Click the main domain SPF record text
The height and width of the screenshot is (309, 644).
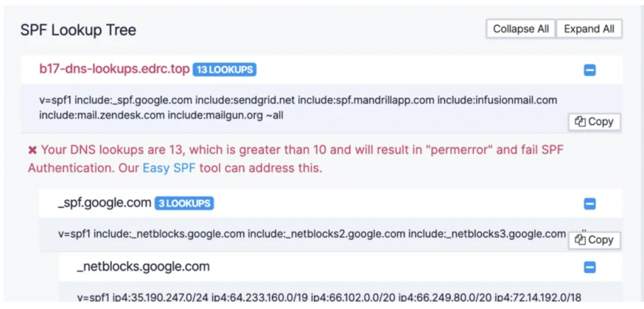coord(298,108)
